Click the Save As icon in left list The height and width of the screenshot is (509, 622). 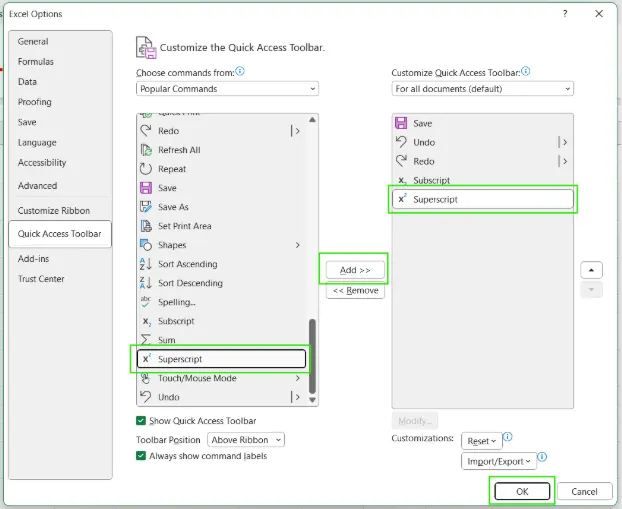[146, 207]
